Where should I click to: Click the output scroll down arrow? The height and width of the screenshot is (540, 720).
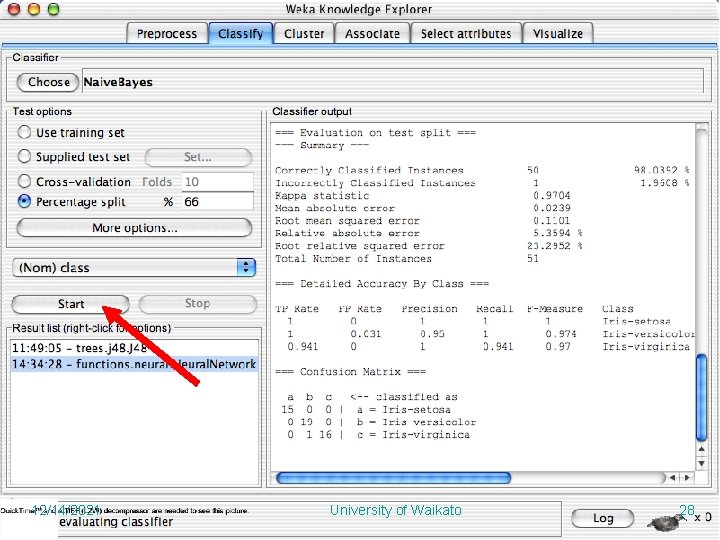(x=702, y=463)
